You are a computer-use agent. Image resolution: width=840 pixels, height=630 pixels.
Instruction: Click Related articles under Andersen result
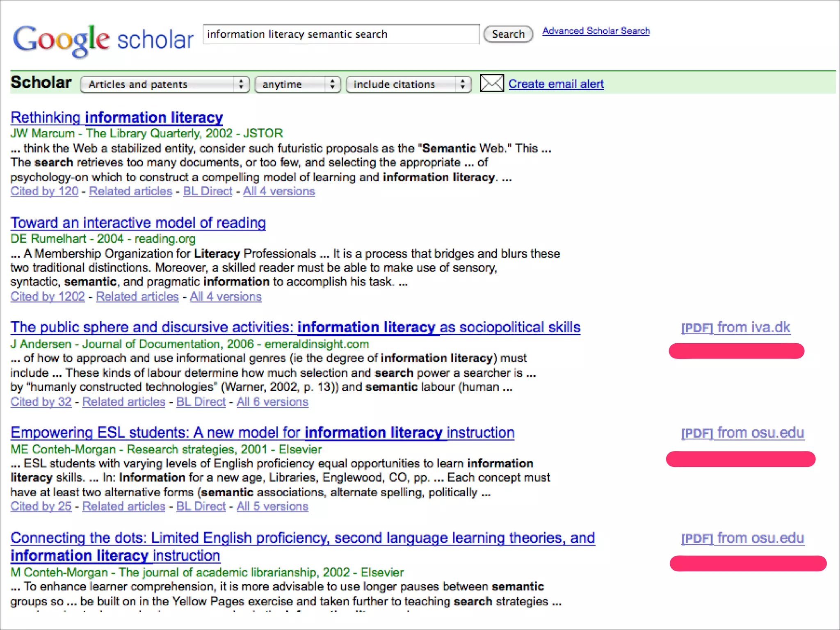(123, 402)
